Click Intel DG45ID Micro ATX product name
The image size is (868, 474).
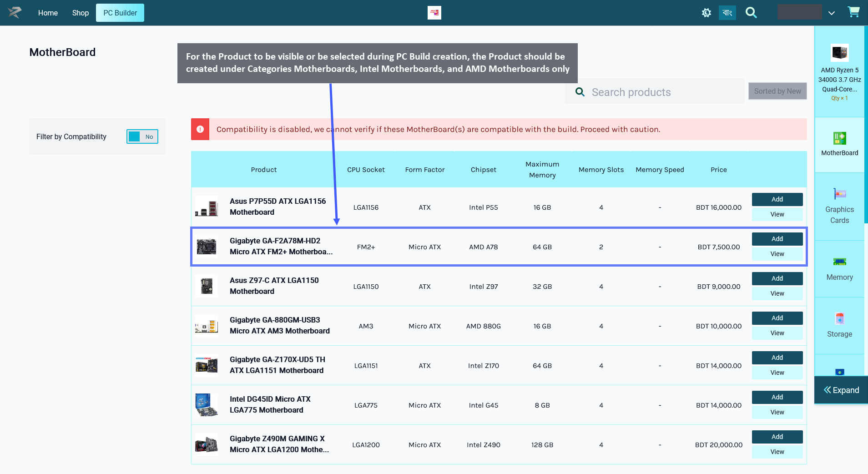coord(270,404)
